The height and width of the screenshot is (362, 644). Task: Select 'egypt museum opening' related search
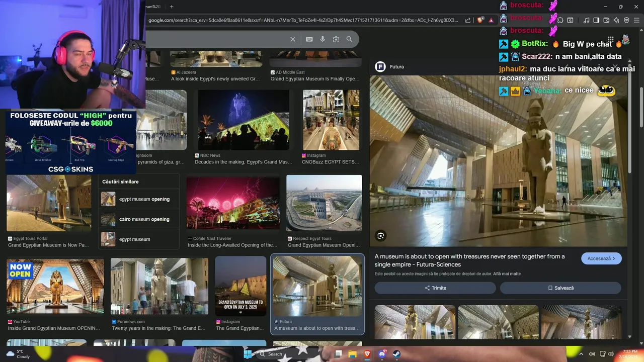click(x=139, y=199)
